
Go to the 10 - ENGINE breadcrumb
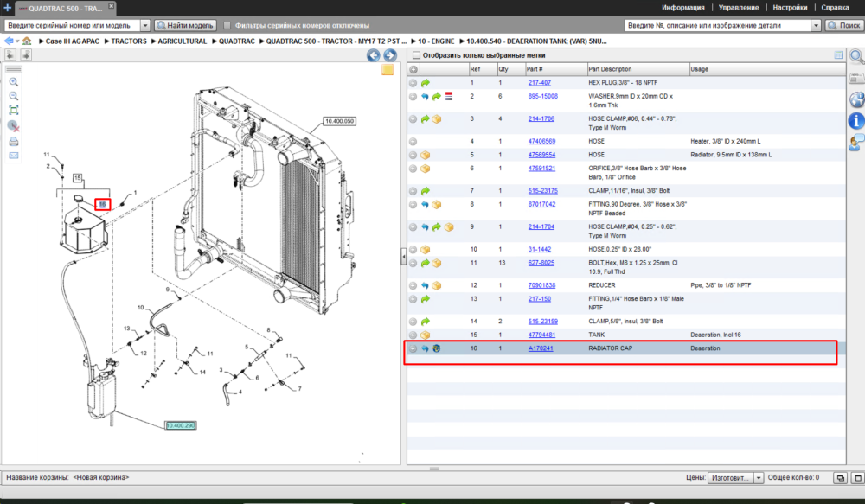pos(436,41)
